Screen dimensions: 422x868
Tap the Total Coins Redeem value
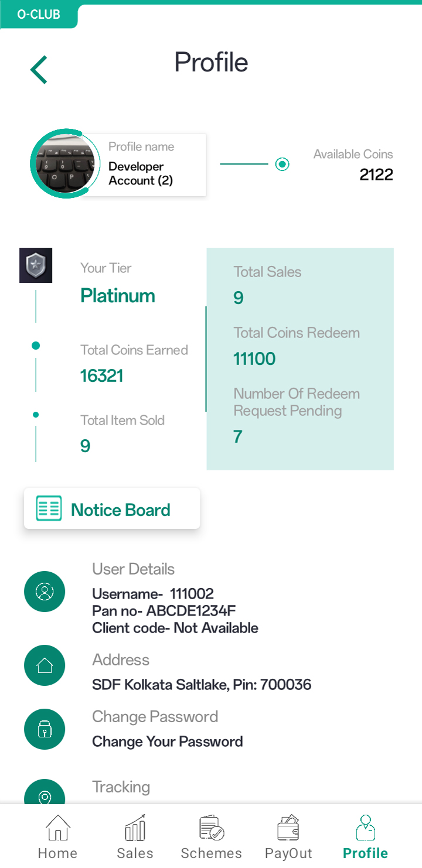click(x=255, y=358)
